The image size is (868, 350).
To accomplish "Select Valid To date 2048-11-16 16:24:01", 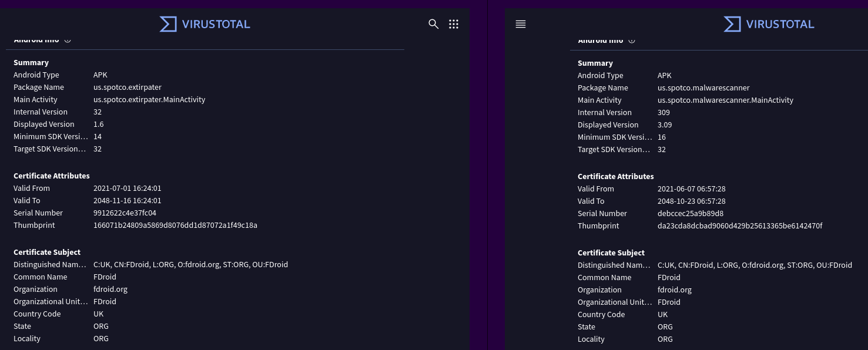I will (128, 201).
